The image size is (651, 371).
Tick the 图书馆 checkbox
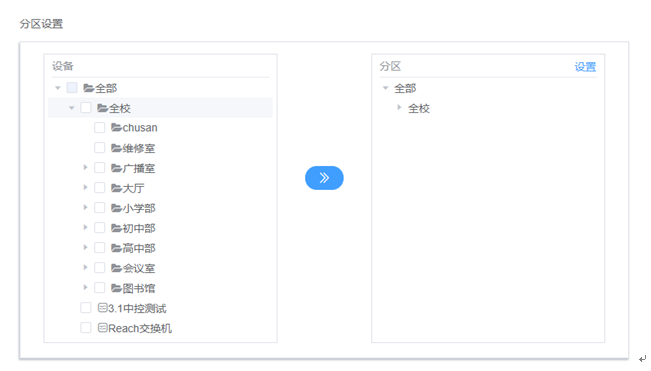click(100, 288)
